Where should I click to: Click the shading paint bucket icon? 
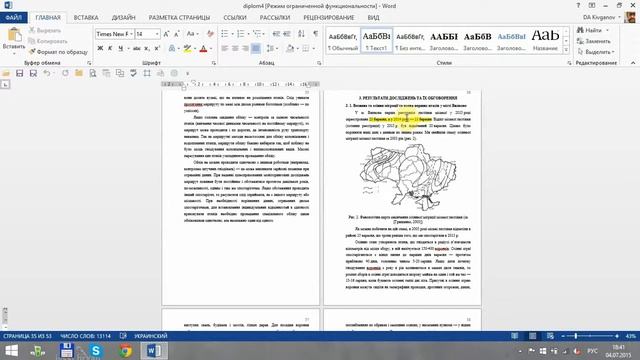point(290,49)
